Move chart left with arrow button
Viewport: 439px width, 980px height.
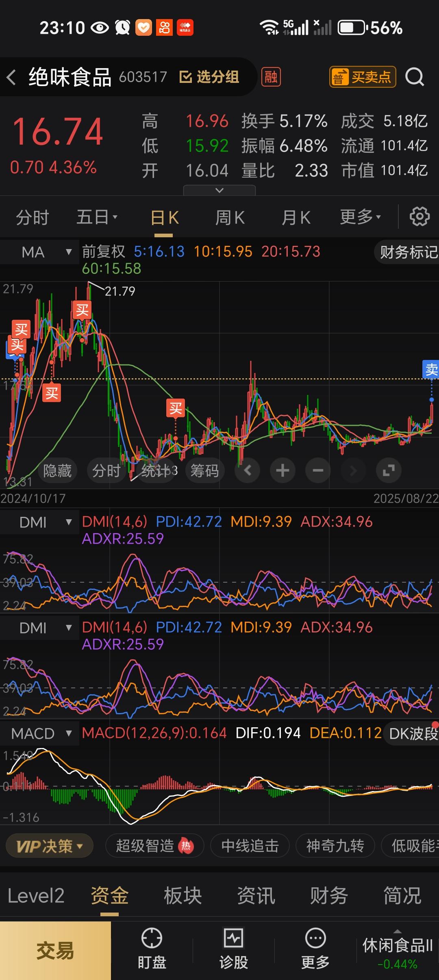pyautogui.click(x=248, y=470)
